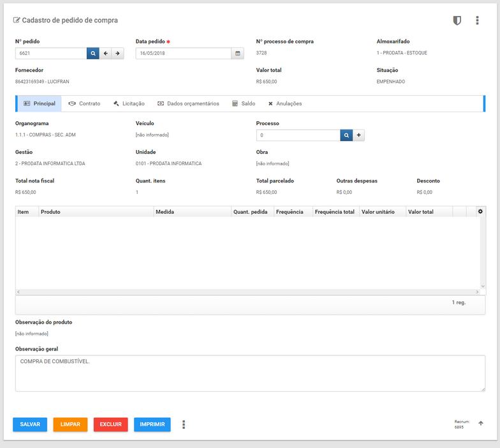Click the Data pedido date field
Image resolution: width=500 pixels, height=448 pixels.
point(184,54)
